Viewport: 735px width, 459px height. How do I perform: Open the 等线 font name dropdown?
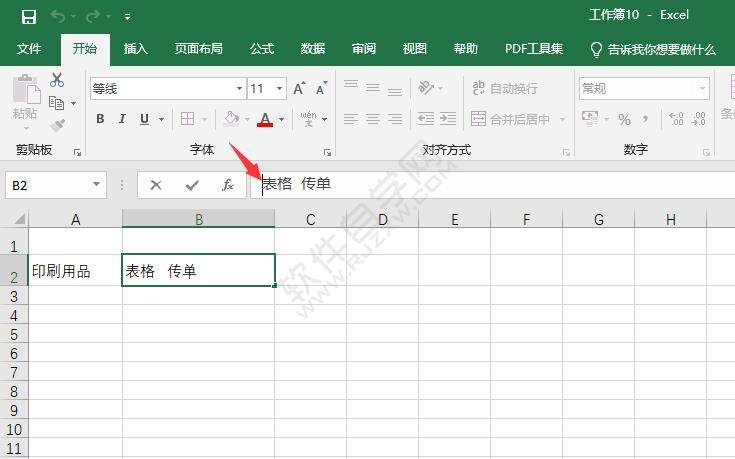point(239,89)
